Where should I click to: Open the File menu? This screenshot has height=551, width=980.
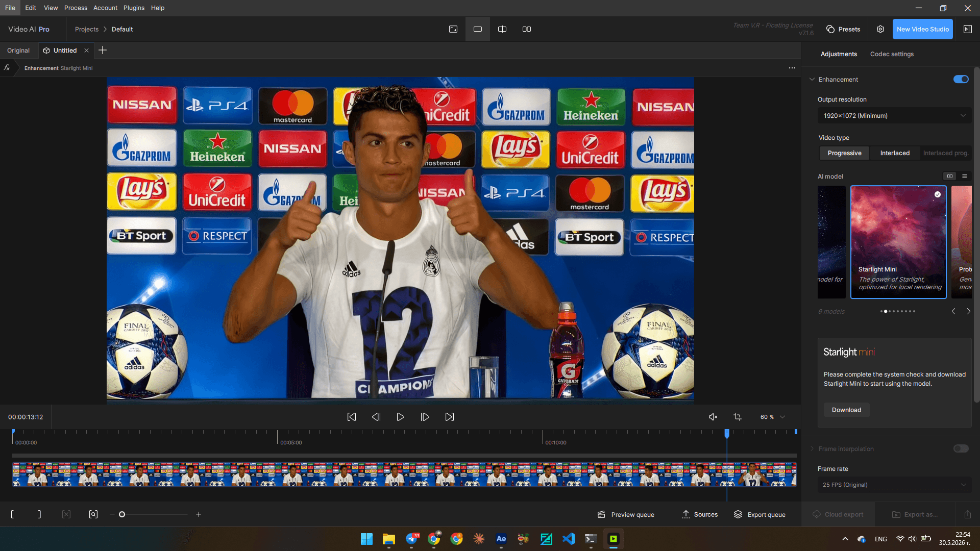point(10,8)
